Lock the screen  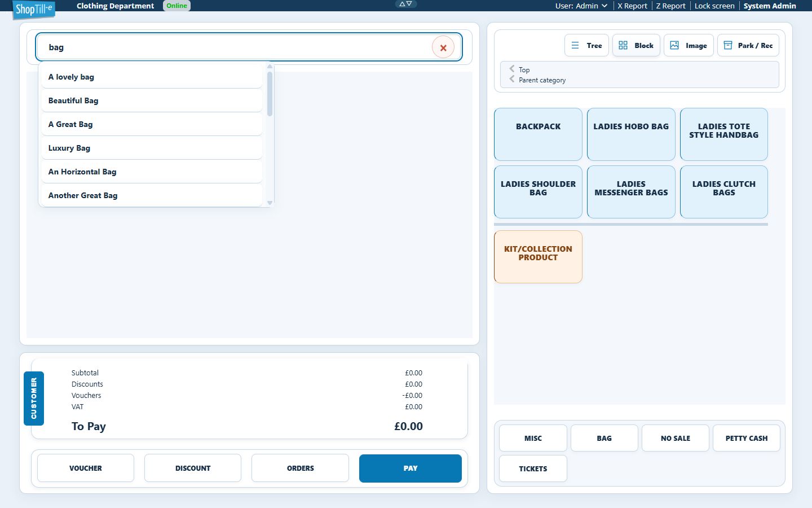point(714,6)
